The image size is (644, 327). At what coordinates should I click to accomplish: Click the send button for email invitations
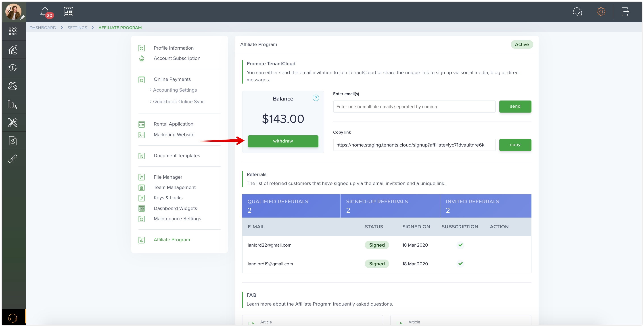pyautogui.click(x=515, y=106)
